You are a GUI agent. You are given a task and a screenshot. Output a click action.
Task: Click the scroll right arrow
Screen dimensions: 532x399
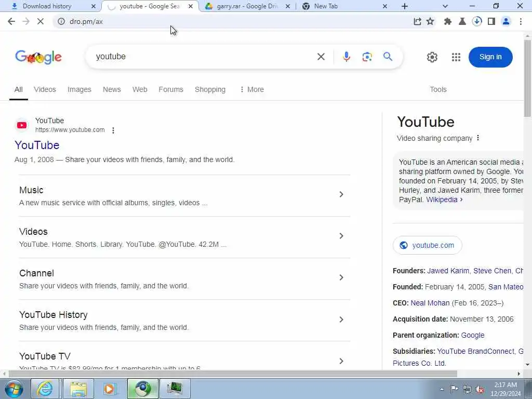click(x=519, y=374)
